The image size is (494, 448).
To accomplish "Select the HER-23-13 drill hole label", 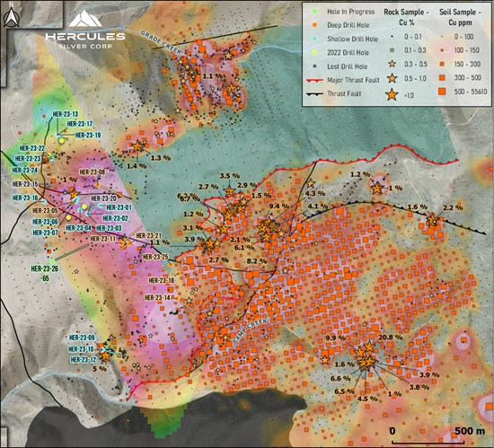I will (66, 114).
